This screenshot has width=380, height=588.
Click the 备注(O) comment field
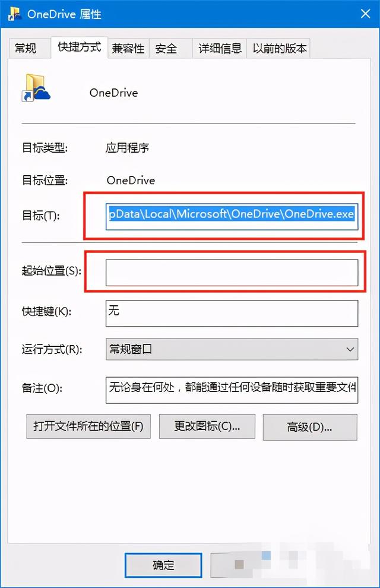pyautogui.click(x=232, y=390)
